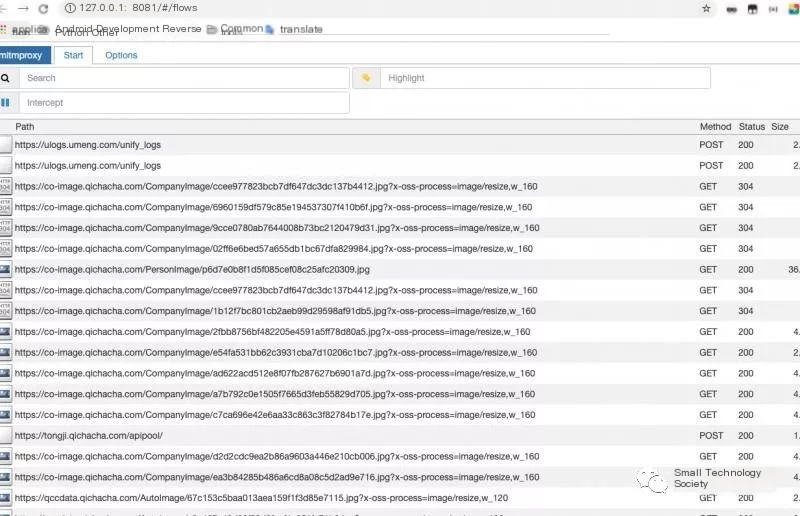800x516 pixels.
Task: Sort flows by the Size column
Action: [780, 127]
